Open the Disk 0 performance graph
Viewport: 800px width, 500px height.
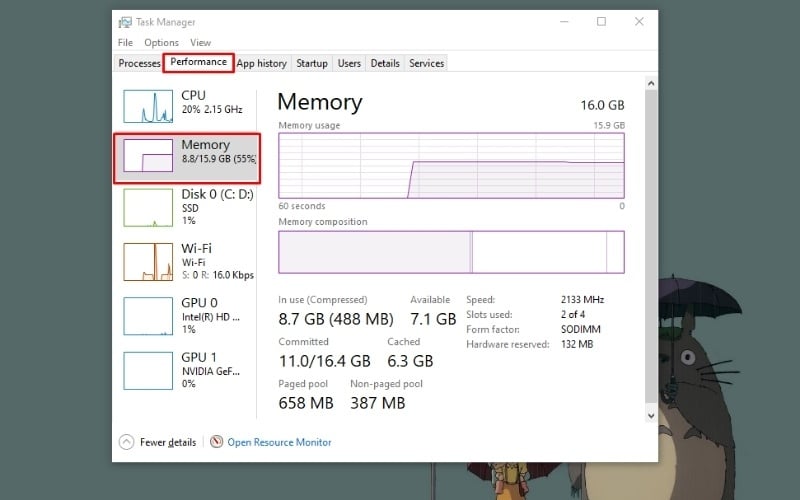pos(148,207)
